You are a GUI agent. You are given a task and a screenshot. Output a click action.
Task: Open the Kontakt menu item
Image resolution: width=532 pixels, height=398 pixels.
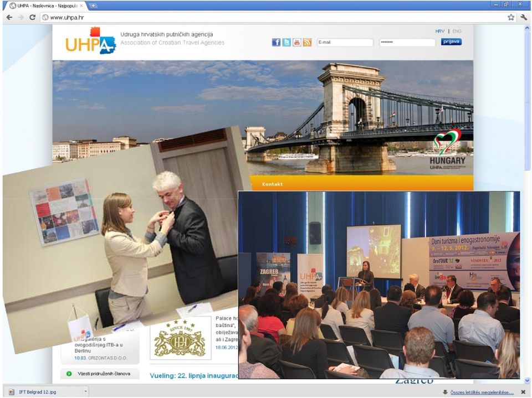tap(272, 184)
